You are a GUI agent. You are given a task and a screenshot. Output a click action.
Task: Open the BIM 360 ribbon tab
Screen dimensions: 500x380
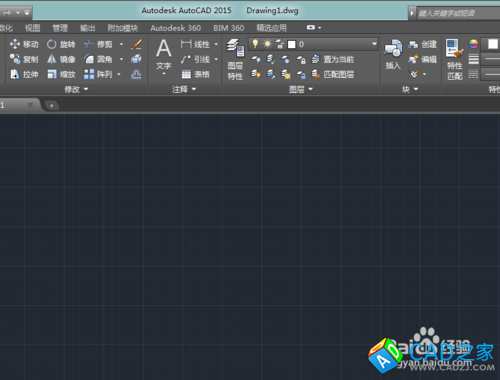click(x=229, y=28)
